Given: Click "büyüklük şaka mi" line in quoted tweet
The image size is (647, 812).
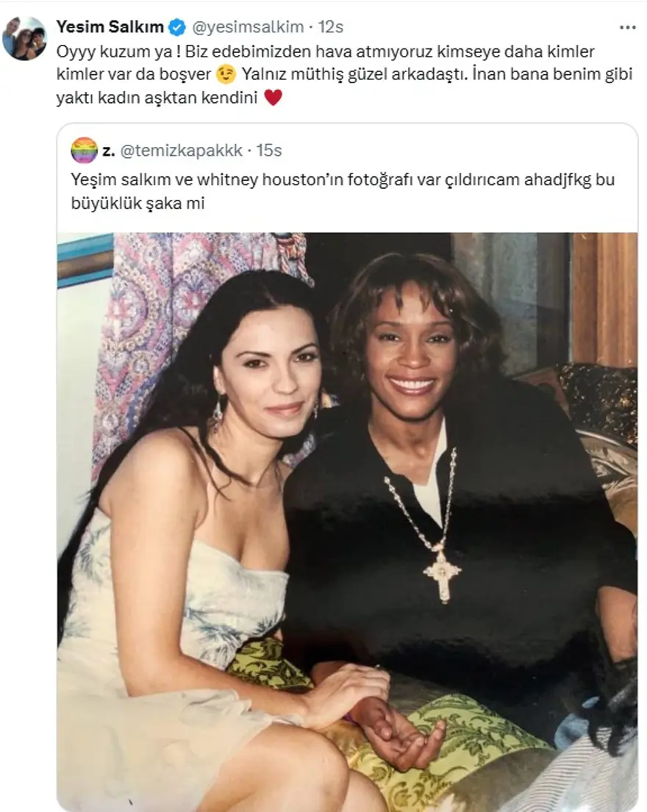Looking at the screenshot, I should [x=137, y=203].
